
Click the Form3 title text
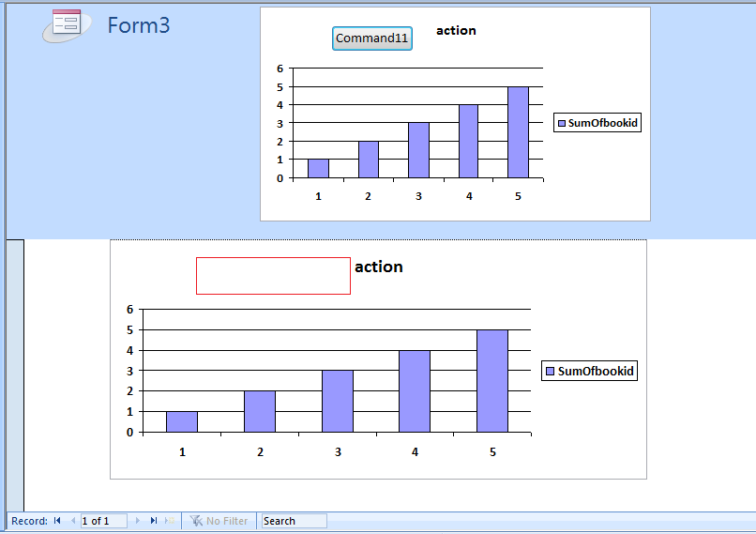139,25
